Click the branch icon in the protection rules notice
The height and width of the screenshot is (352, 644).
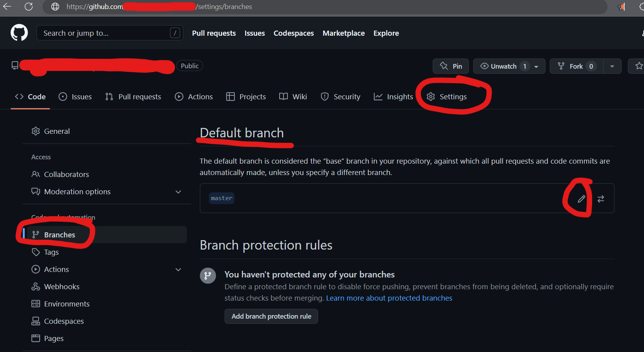(208, 275)
